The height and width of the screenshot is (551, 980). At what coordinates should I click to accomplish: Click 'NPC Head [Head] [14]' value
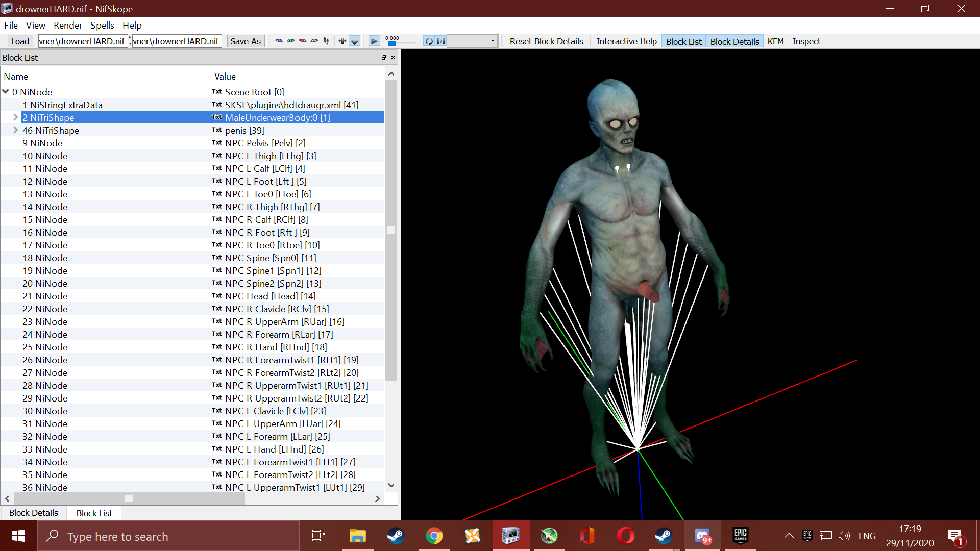point(270,296)
